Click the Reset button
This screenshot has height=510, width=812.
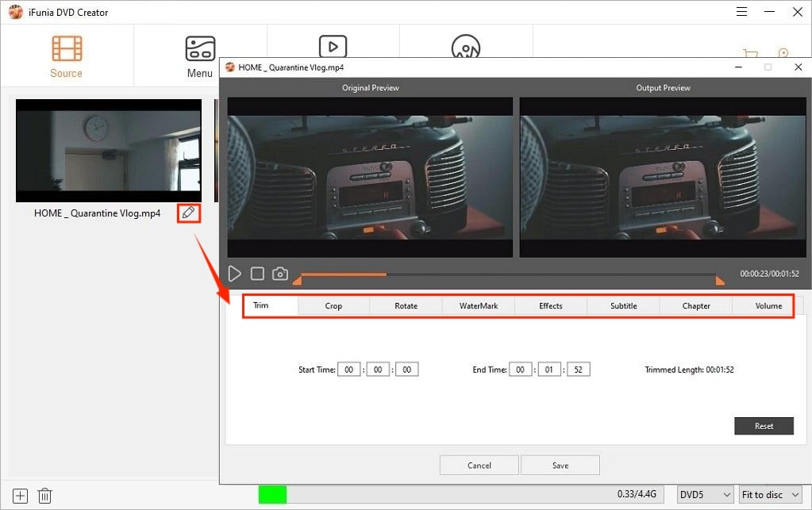[764, 426]
